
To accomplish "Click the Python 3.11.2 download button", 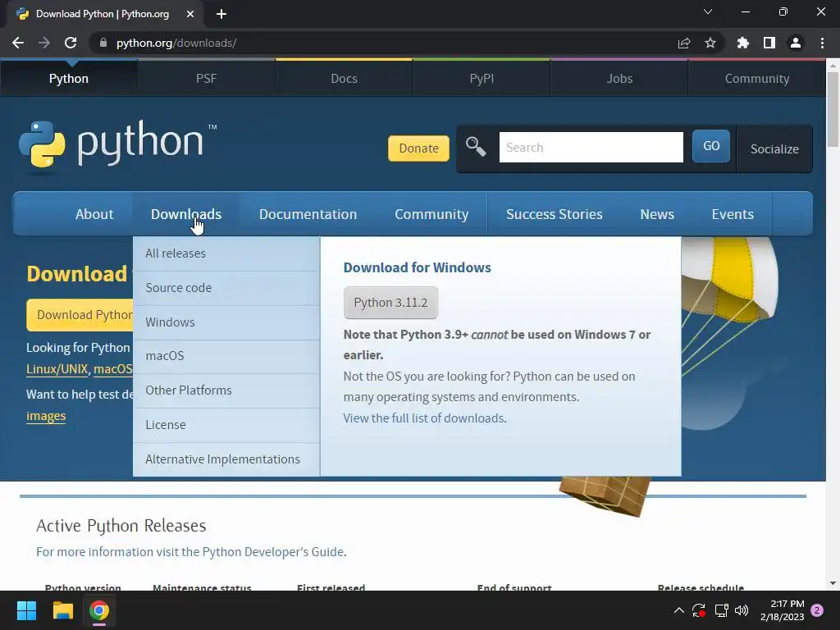I will click(x=390, y=303).
